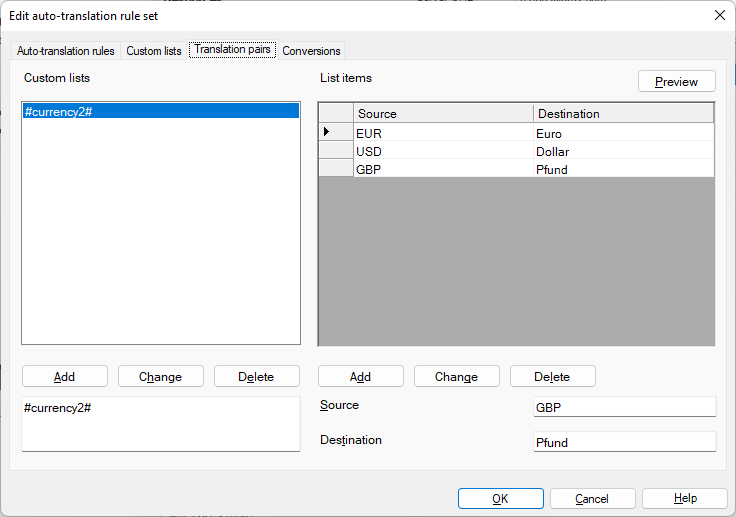The image size is (736, 517).
Task: Click the Source column header
Action: [x=442, y=114]
